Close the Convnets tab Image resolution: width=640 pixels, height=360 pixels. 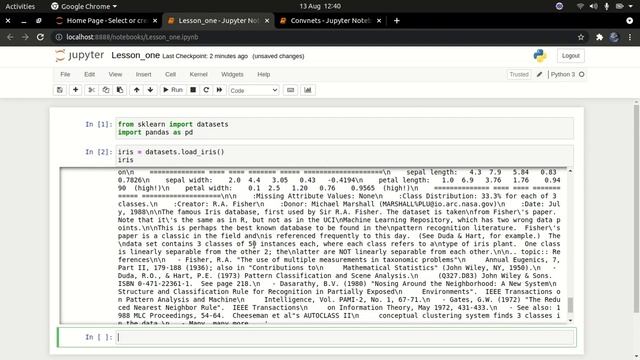[x=379, y=20]
